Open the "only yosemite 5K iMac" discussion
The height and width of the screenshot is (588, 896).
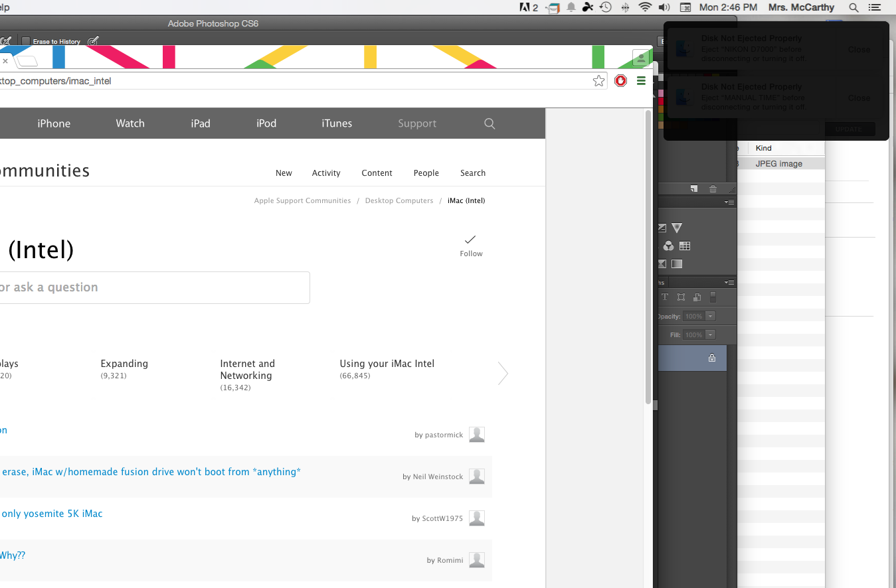pyautogui.click(x=52, y=513)
